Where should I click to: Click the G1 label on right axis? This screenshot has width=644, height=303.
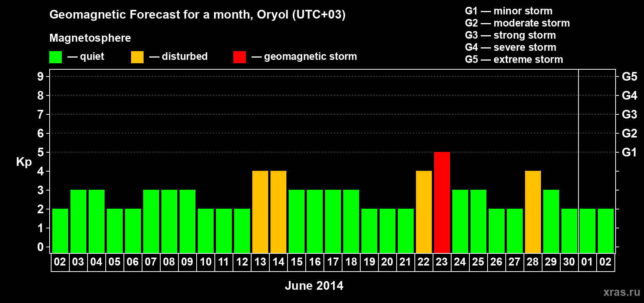tap(630, 152)
